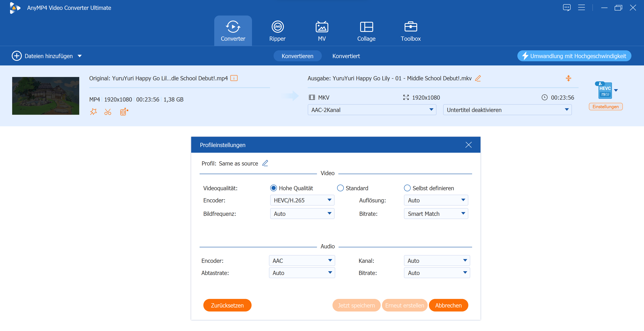Edit the profile name pencil icon
The image size is (644, 331).
click(x=265, y=163)
